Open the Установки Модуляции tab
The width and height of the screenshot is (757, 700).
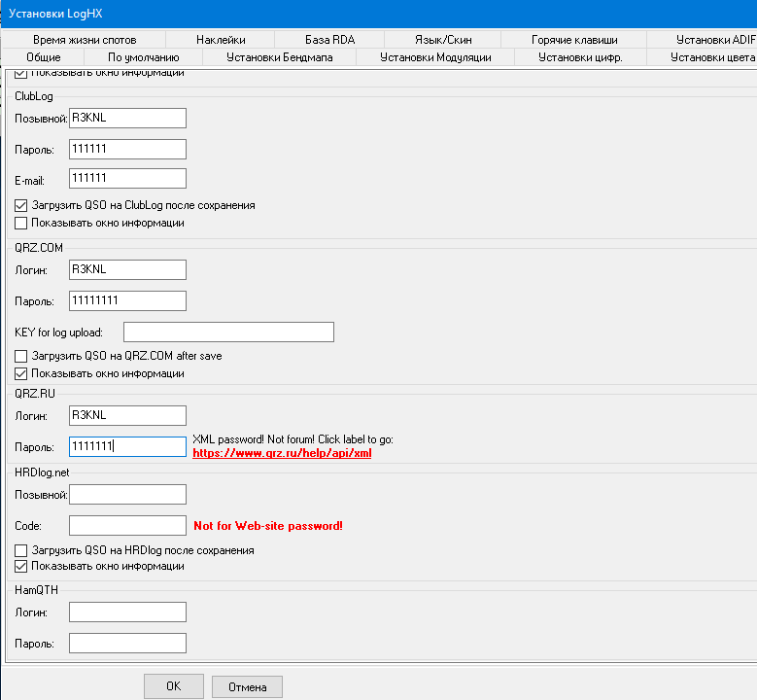[x=435, y=57]
